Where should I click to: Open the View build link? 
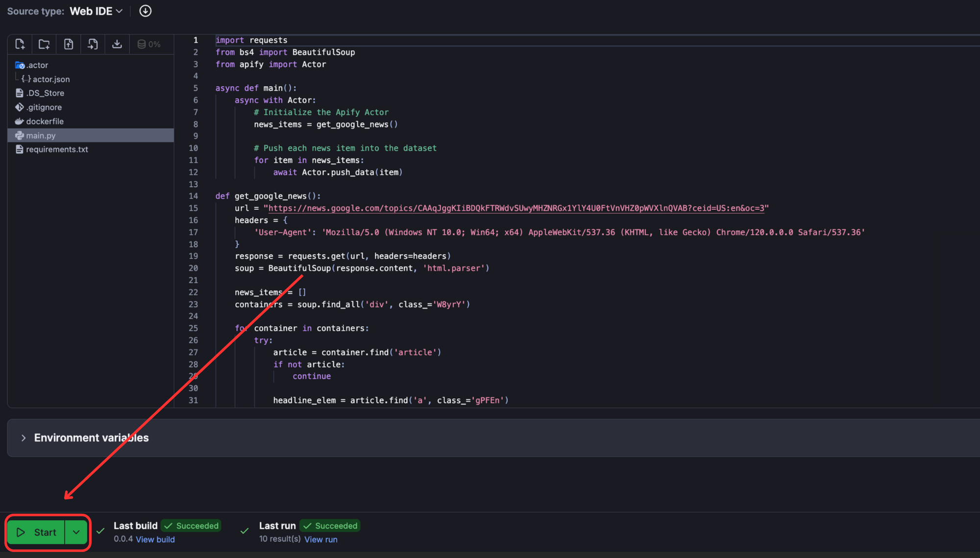point(155,539)
